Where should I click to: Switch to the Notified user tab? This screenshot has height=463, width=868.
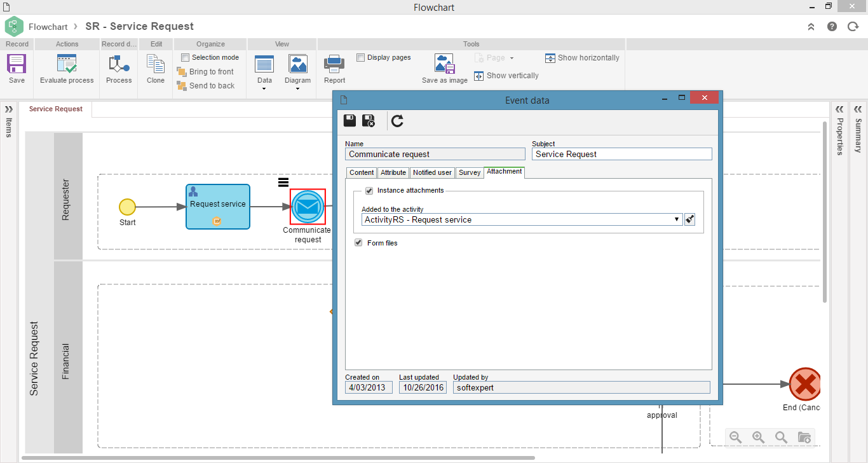click(x=432, y=172)
